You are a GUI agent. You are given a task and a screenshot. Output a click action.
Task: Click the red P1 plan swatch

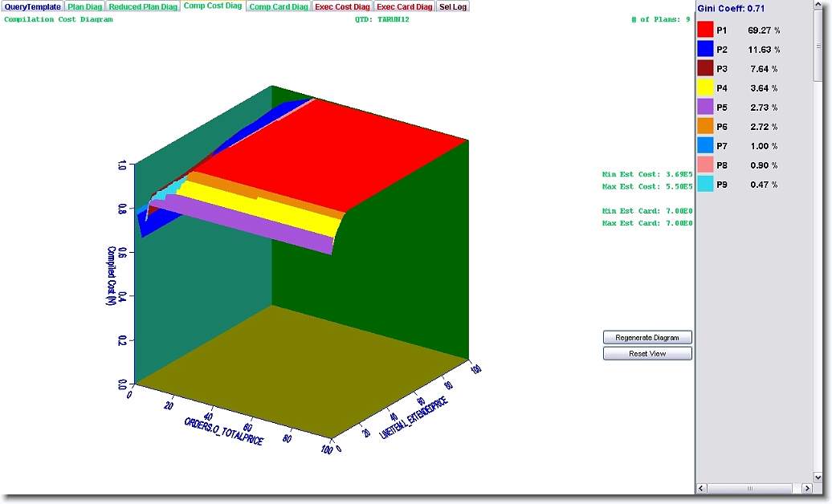tap(705, 30)
